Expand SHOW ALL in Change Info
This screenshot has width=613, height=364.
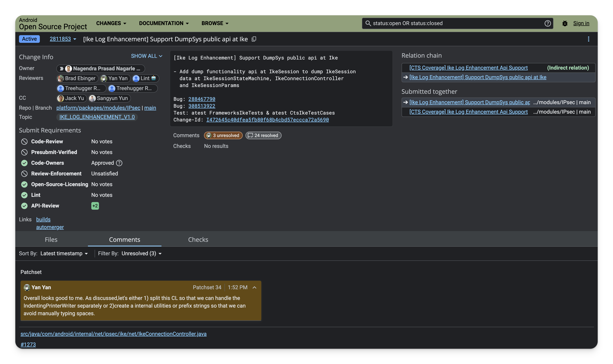pyautogui.click(x=147, y=56)
